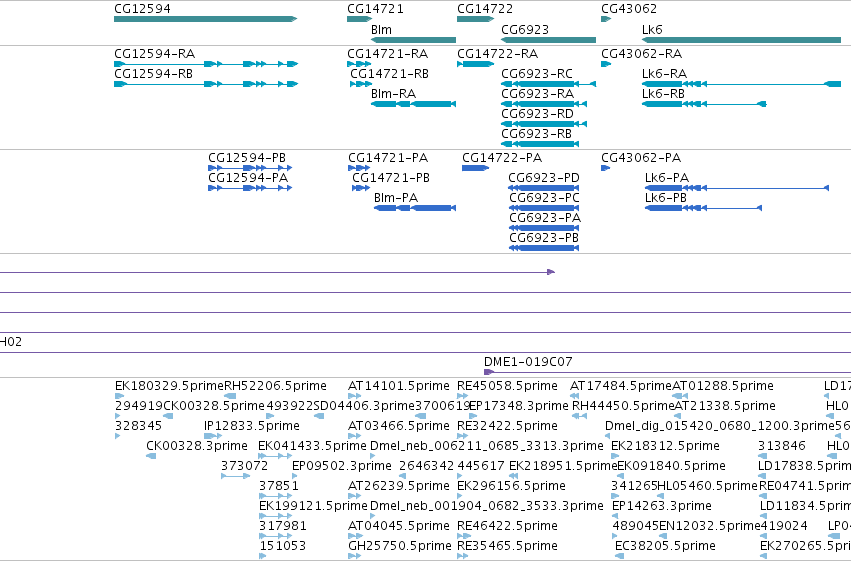Select transcript Lk6-RA
Viewport: 851px width, 561px height.
(x=741, y=84)
